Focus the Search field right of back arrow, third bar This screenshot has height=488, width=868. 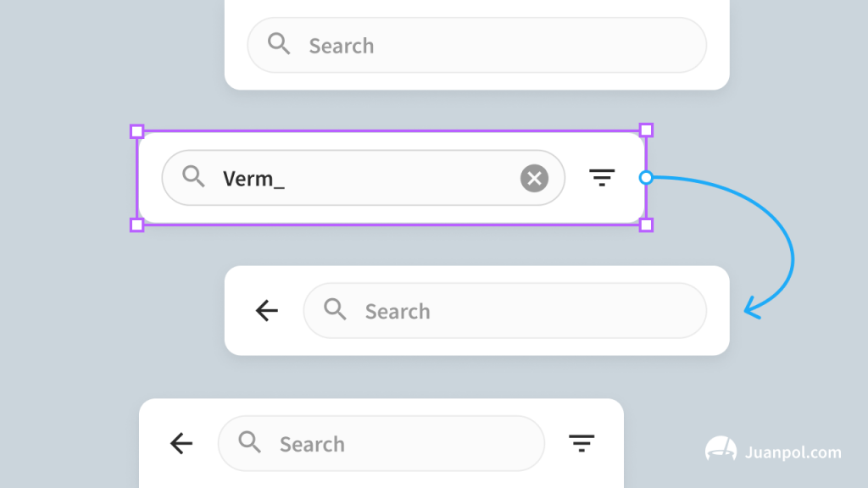coord(505,310)
